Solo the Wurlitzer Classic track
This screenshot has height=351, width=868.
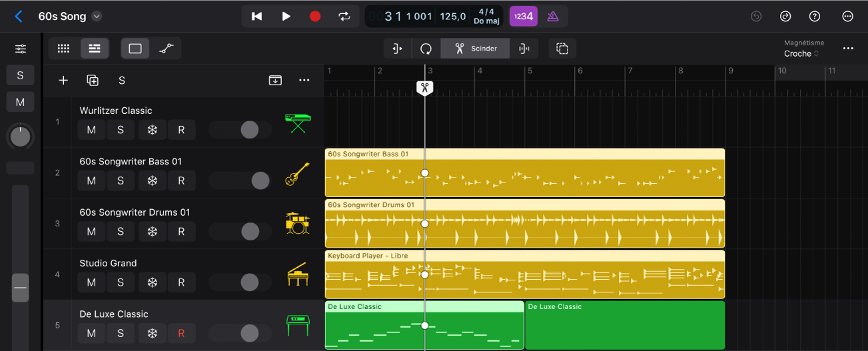121,130
